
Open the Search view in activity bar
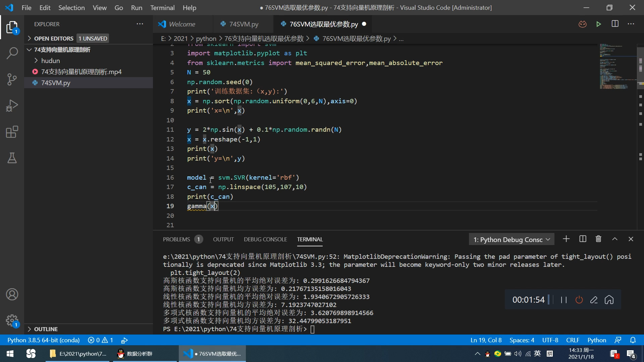[12, 53]
